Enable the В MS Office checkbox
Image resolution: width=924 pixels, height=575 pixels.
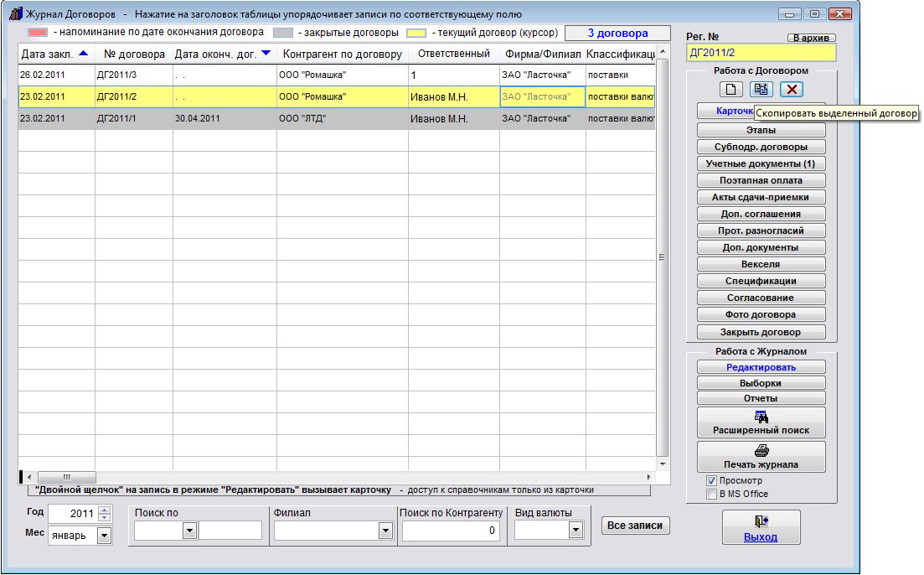[x=712, y=494]
